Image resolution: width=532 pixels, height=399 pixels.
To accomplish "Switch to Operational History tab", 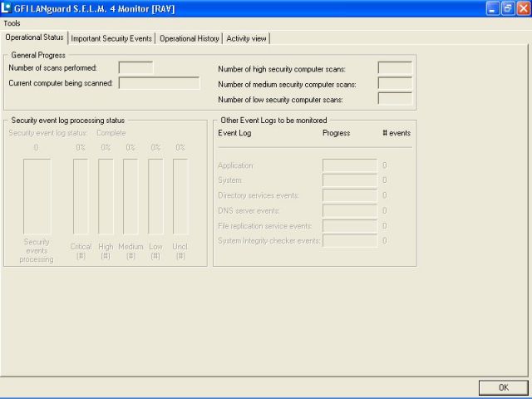I will click(190, 39).
